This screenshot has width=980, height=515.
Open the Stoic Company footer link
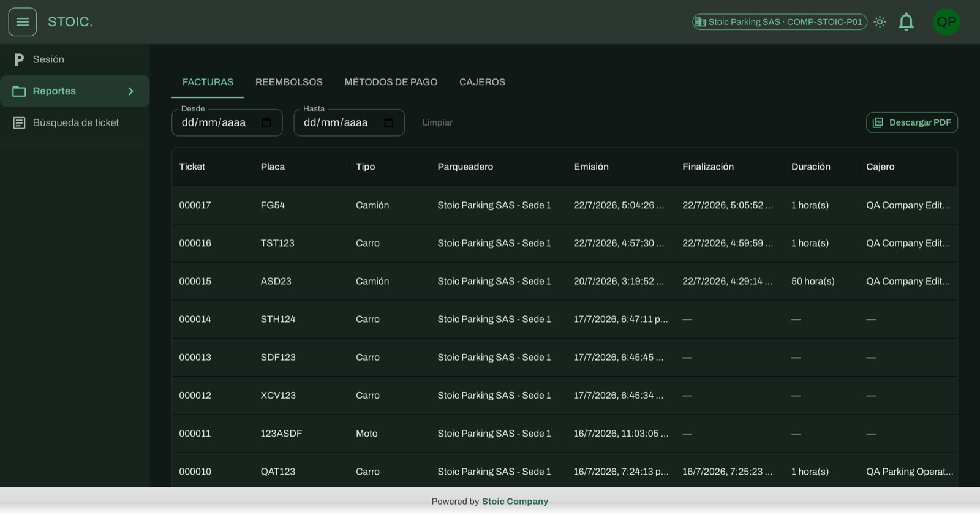pyautogui.click(x=514, y=502)
